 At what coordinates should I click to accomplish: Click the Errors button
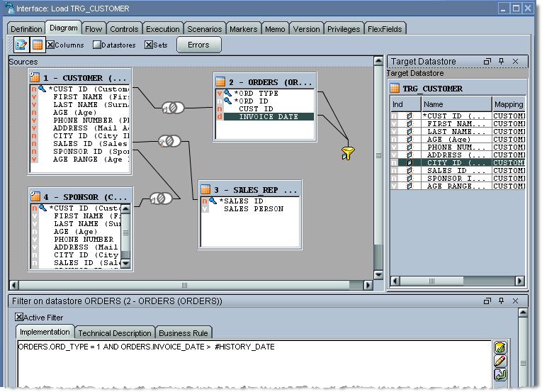point(199,45)
